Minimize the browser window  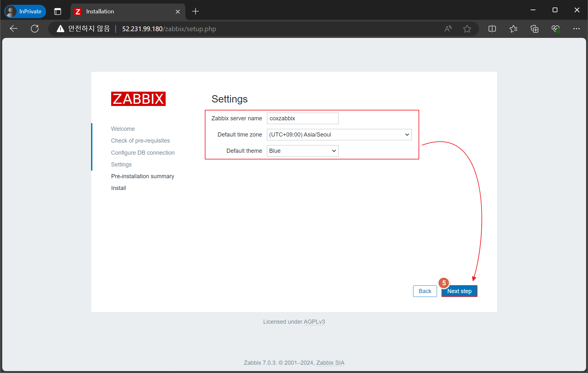533,10
